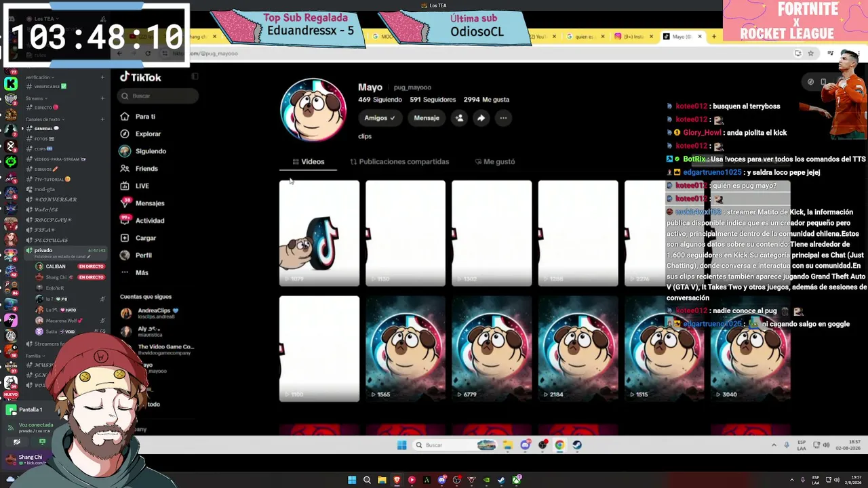Bookmark the page with the star icon
The height and width of the screenshot is (488, 868).
810,54
